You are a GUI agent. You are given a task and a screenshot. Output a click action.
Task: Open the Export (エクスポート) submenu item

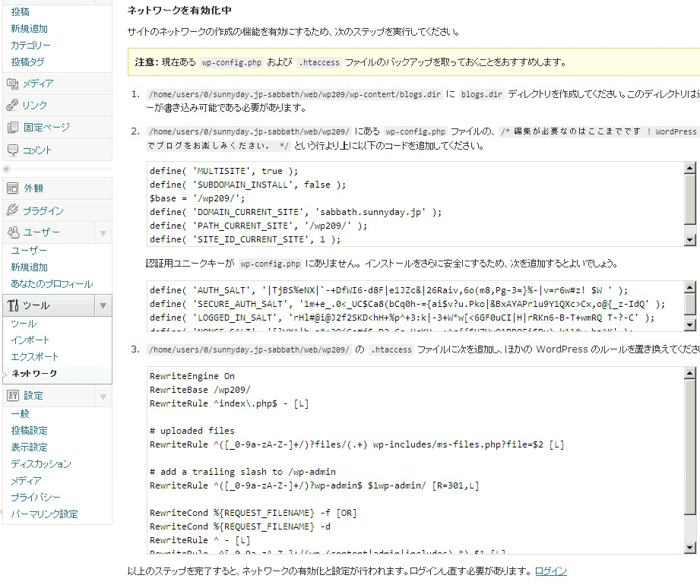[x=34, y=357]
